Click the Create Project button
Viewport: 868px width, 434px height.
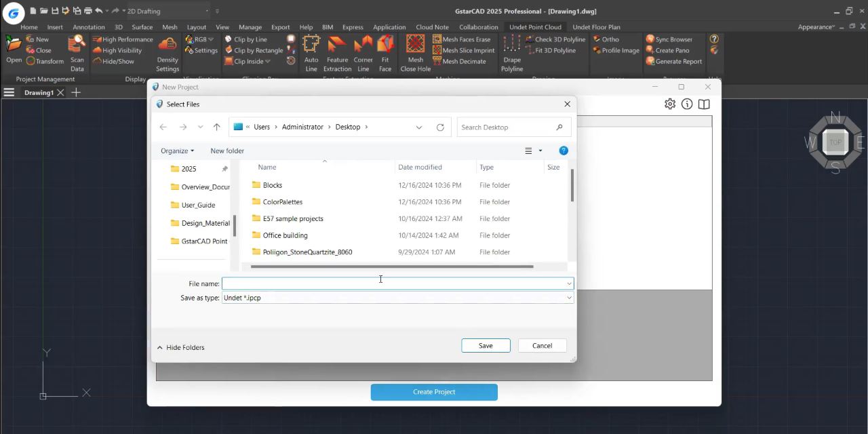[x=434, y=392]
